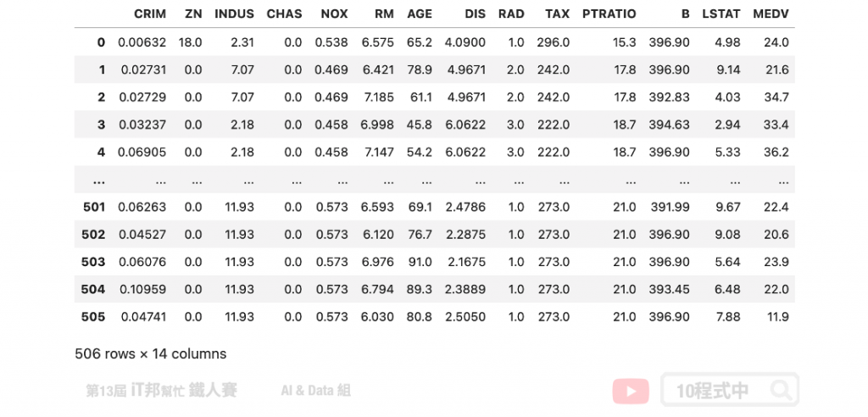
Task: Select the MEDV column header
Action: click(x=771, y=14)
